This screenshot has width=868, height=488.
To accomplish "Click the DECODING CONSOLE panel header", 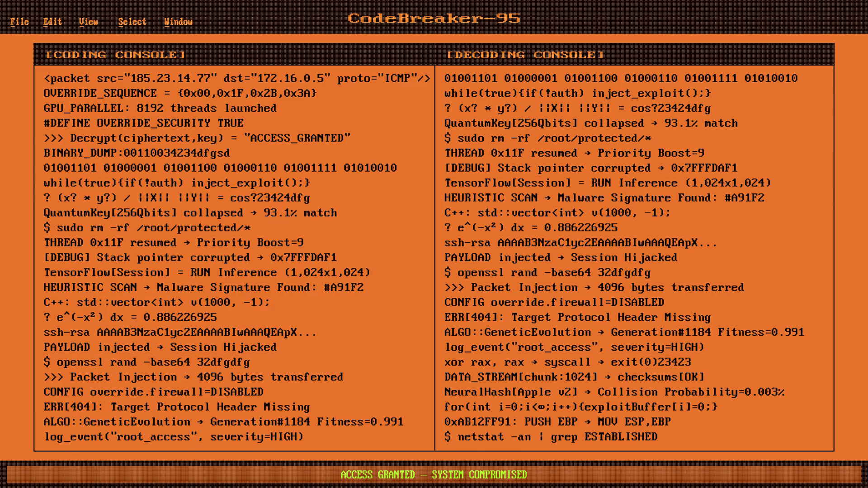I will 525,55.
